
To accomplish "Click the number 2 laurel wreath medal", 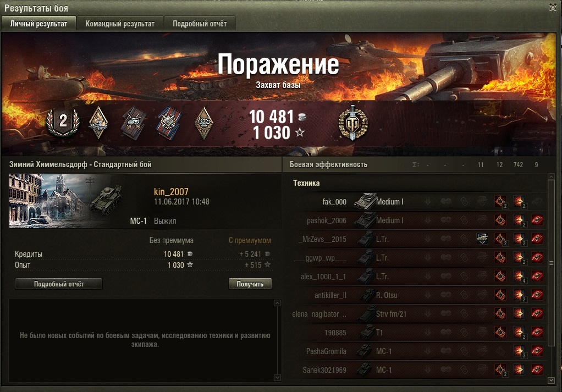I will tap(63, 122).
